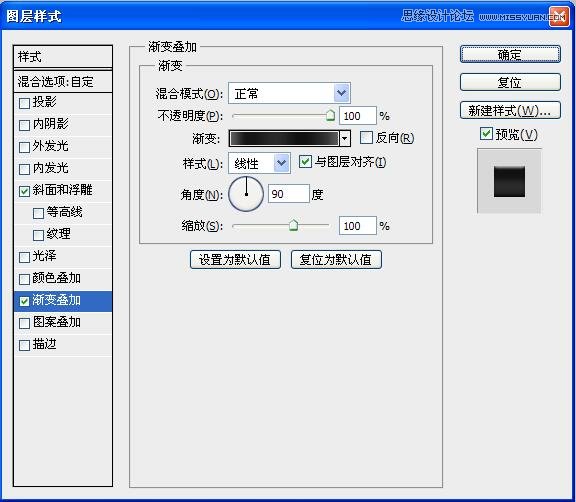The width and height of the screenshot is (576, 502).
Task: Click 设置为默认值 button
Action: pyautogui.click(x=235, y=260)
